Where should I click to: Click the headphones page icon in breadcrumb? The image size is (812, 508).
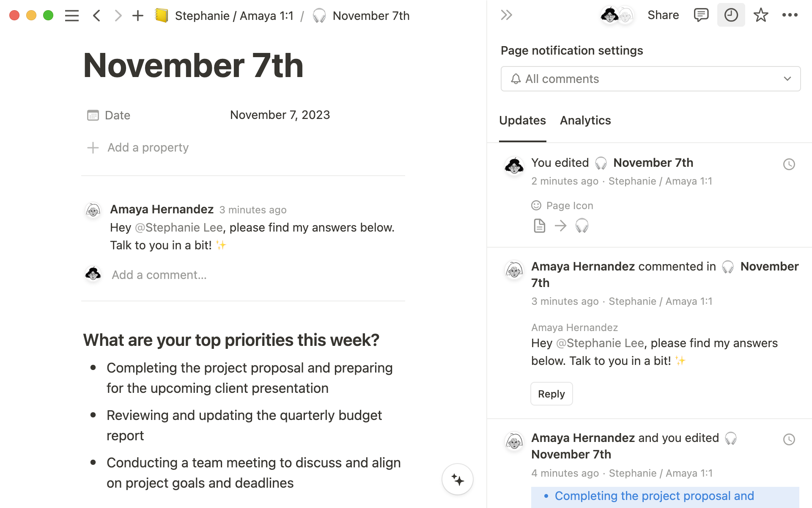(318, 16)
